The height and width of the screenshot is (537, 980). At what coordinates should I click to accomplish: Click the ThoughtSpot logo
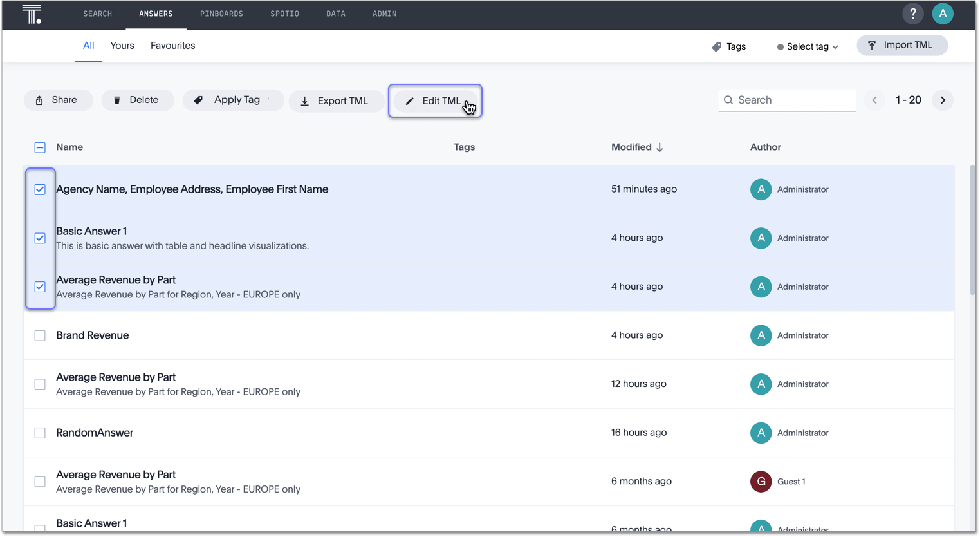pyautogui.click(x=32, y=14)
